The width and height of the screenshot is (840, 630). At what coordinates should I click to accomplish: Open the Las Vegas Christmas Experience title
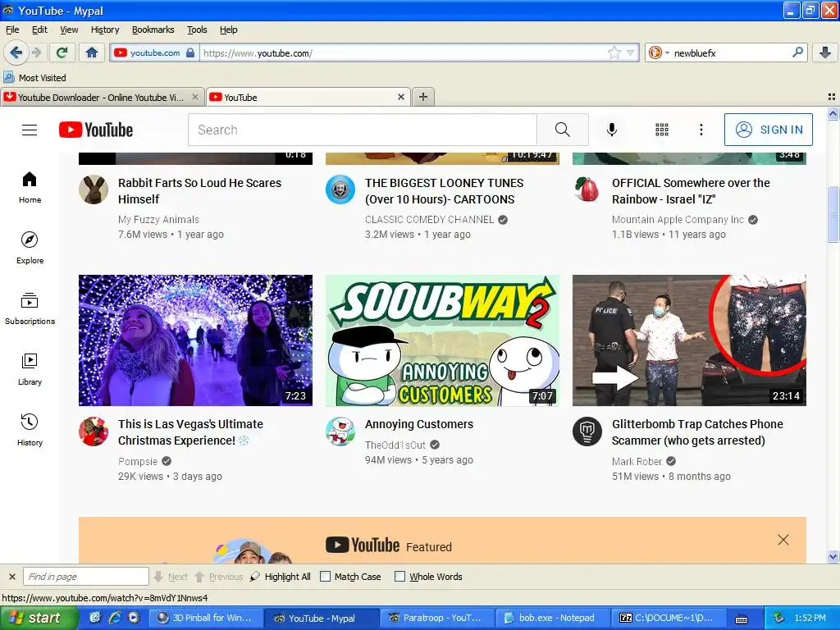coord(190,432)
